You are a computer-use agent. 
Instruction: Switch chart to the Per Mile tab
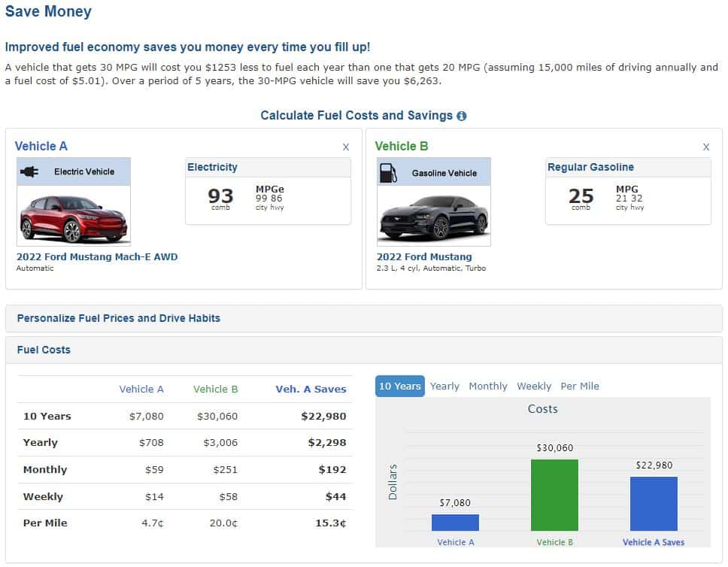click(579, 387)
